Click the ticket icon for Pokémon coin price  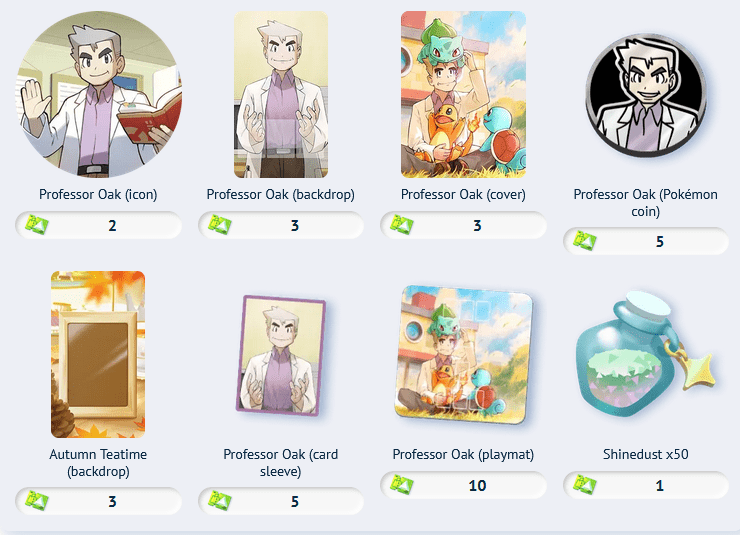(x=585, y=241)
